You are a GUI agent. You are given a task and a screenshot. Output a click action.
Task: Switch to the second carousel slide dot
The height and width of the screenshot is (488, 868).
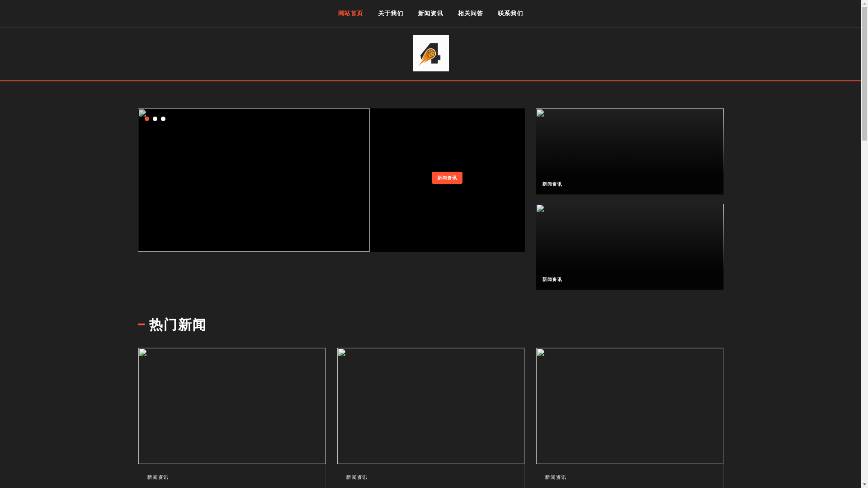(155, 119)
